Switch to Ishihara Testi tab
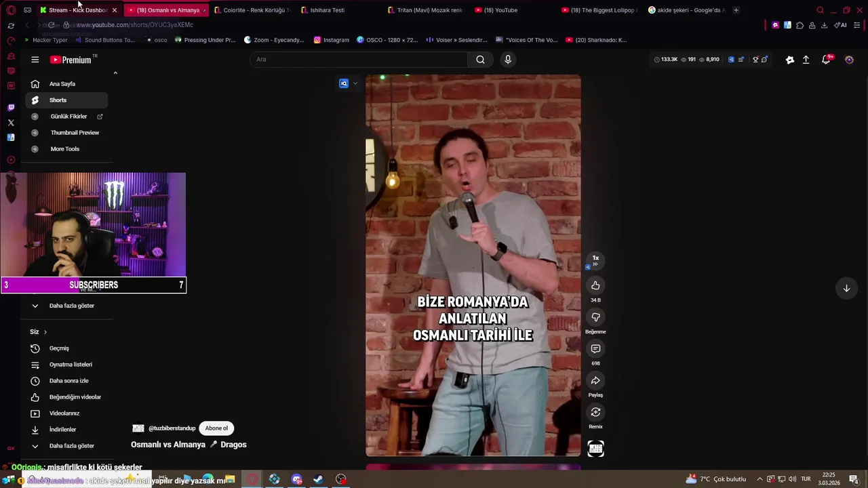 [340, 10]
